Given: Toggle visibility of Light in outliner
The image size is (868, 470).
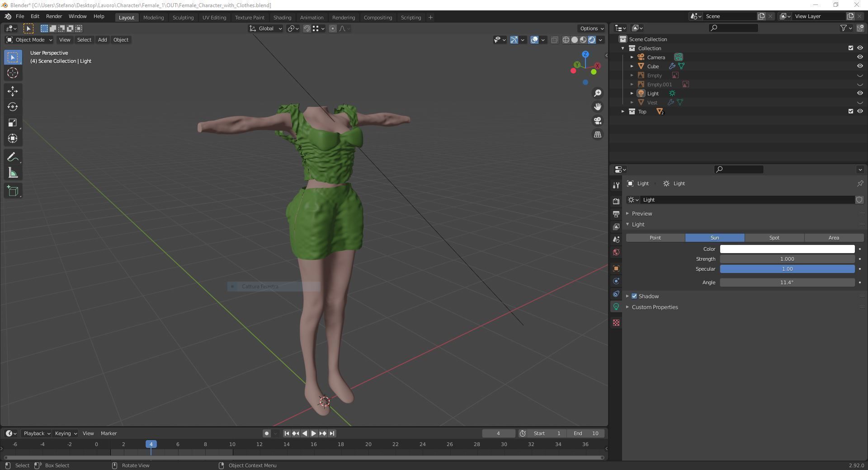Looking at the screenshot, I should tap(859, 94).
